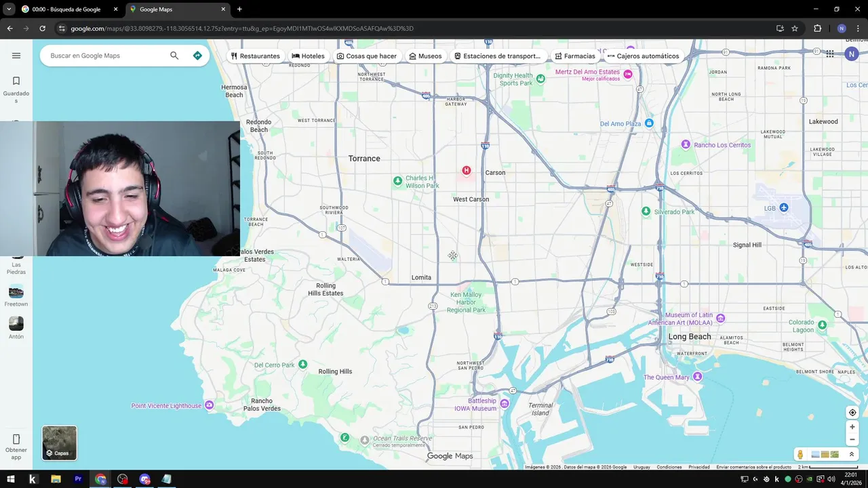The width and height of the screenshot is (868, 488).
Task: Click the address bar URL
Action: 242,28
